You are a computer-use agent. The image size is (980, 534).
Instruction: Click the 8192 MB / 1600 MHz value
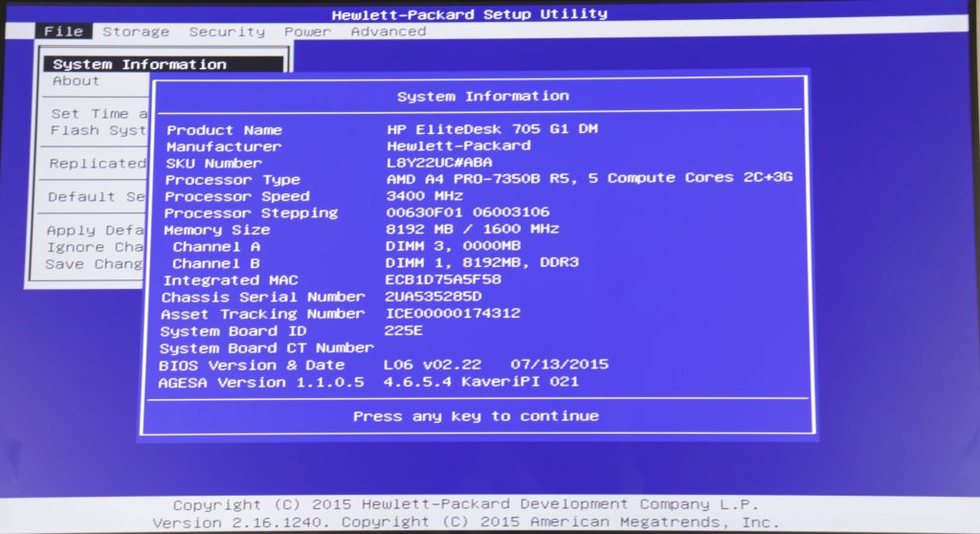(473, 229)
